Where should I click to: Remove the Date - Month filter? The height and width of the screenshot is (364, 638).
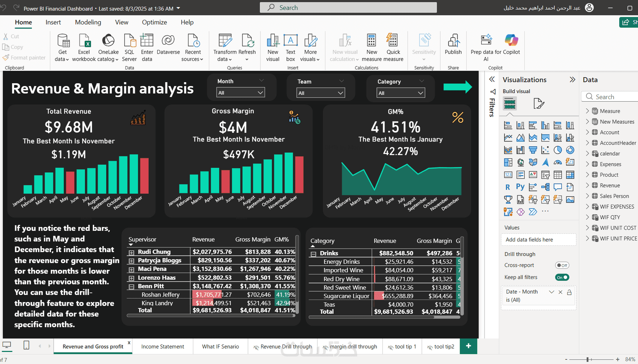pos(560,292)
